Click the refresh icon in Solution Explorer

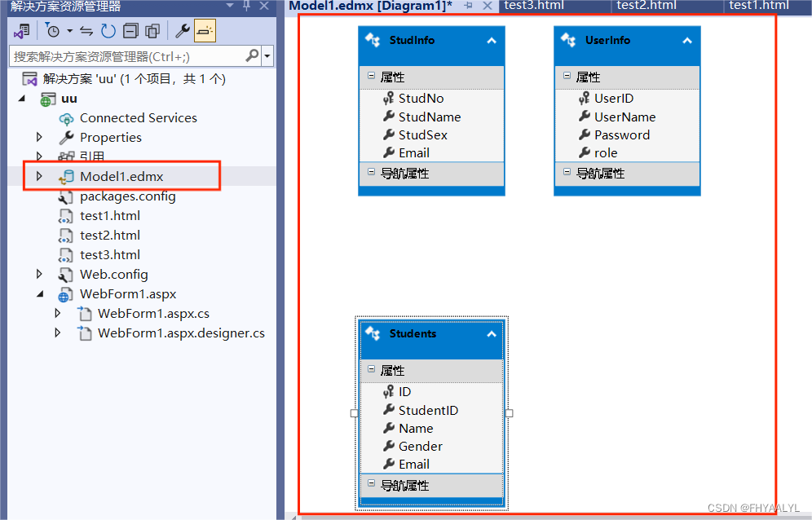pyautogui.click(x=108, y=31)
